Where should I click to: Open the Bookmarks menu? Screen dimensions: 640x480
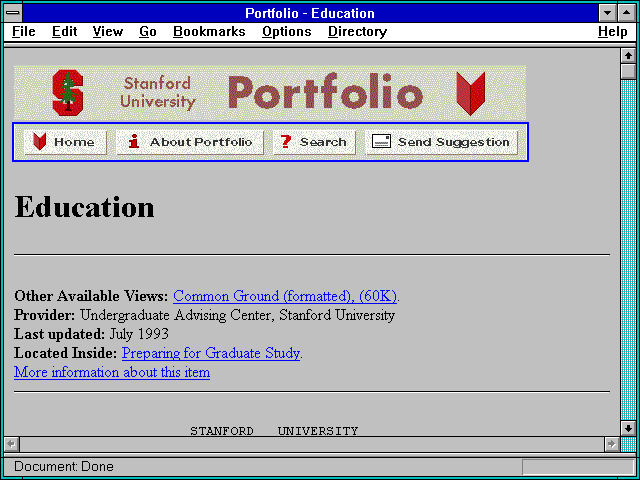pyautogui.click(x=209, y=31)
